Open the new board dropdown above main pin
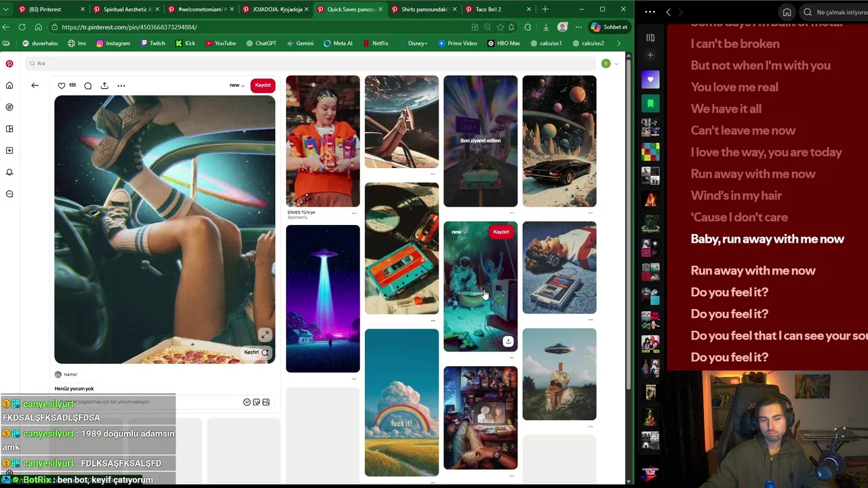868x488 pixels. click(x=237, y=85)
